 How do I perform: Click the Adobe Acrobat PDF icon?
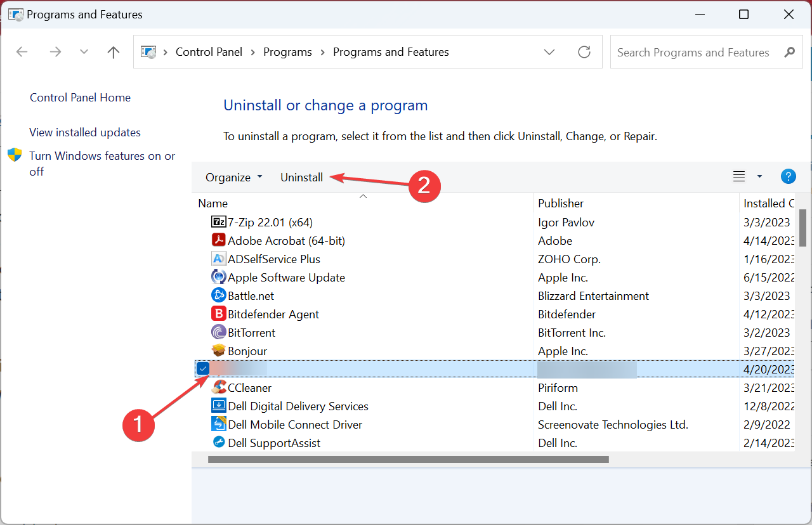[219, 240]
